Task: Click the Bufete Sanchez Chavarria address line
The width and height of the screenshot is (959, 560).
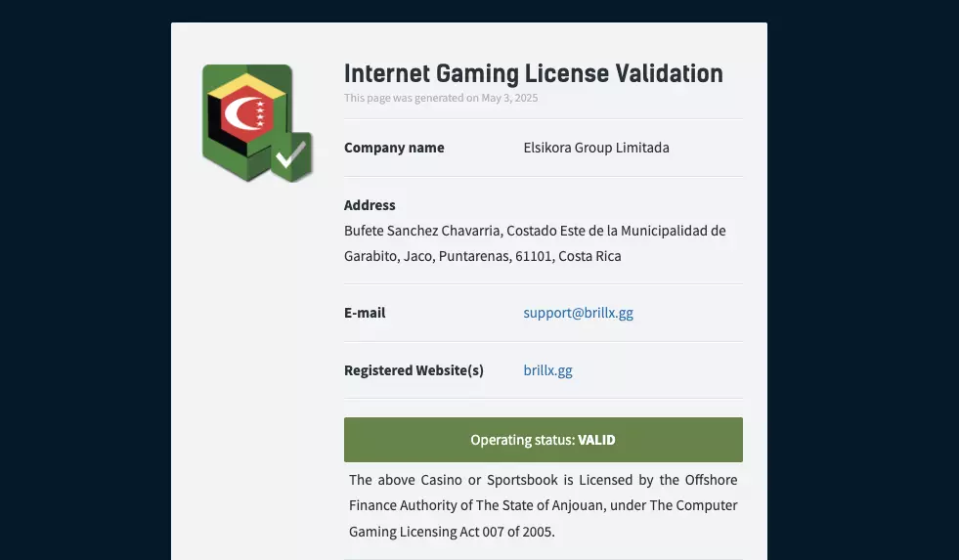Action: [x=535, y=231]
